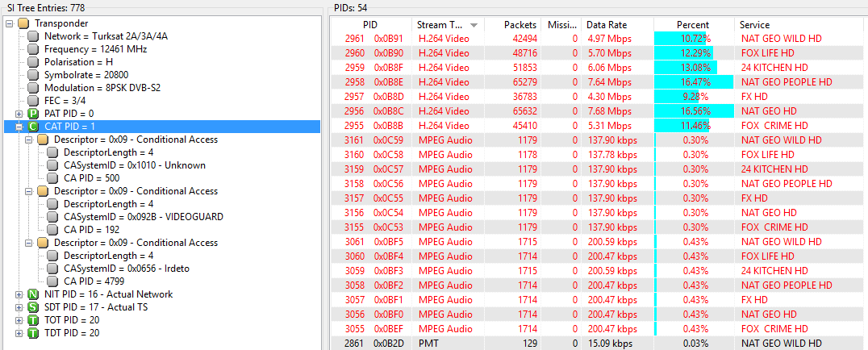Screen dimensions: 868x350
Task: Sort by the Service column header
Action: 800,25
